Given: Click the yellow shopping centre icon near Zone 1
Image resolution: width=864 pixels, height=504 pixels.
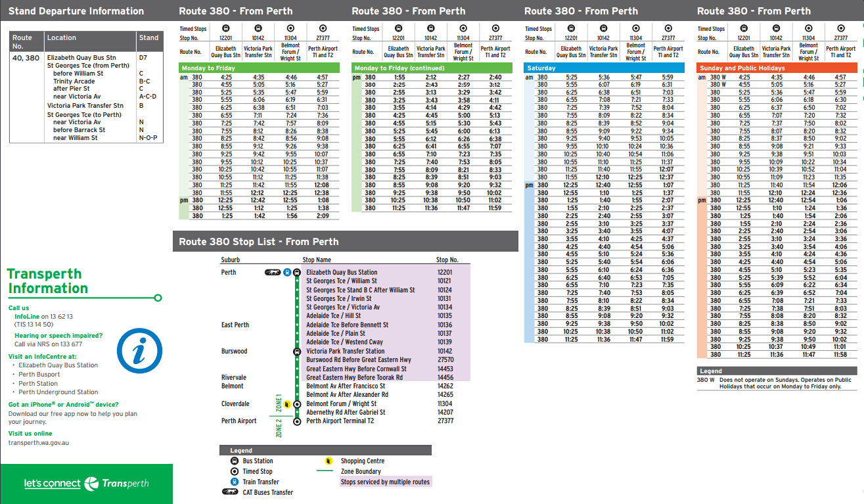Looking at the screenshot, I should coord(287,404).
